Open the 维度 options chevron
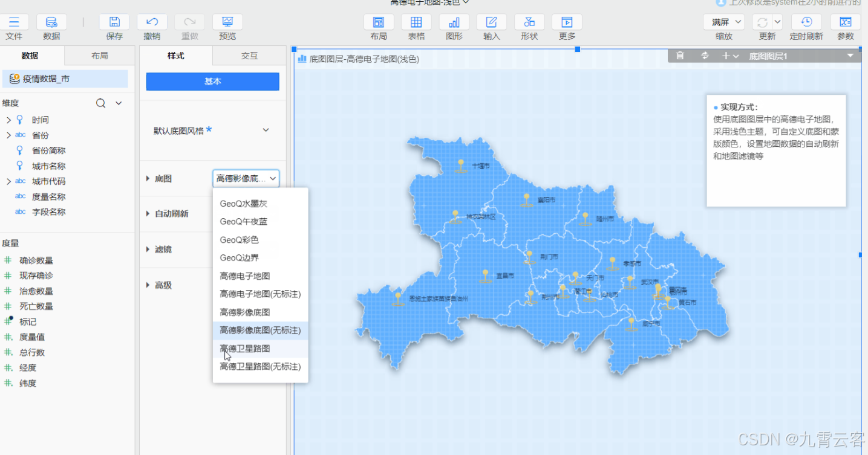 coord(119,103)
